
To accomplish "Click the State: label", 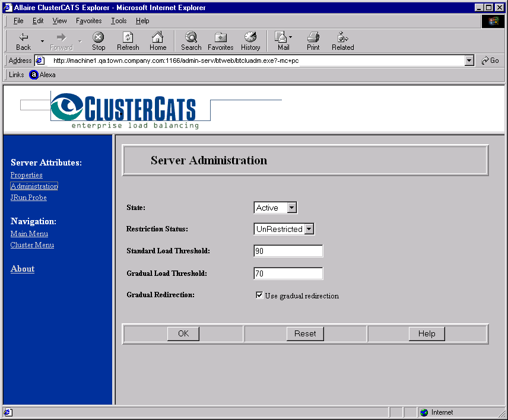I will click(136, 208).
